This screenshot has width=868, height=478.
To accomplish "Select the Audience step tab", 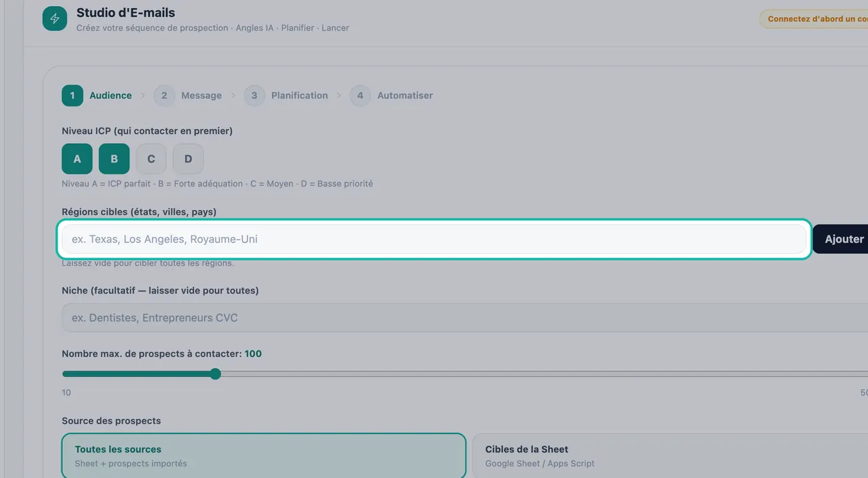I will pos(97,96).
